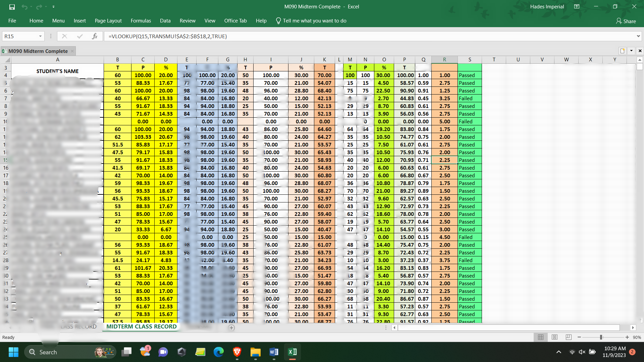Select the Normal view icon in status bar
The height and width of the screenshot is (362, 644).
click(x=541, y=337)
